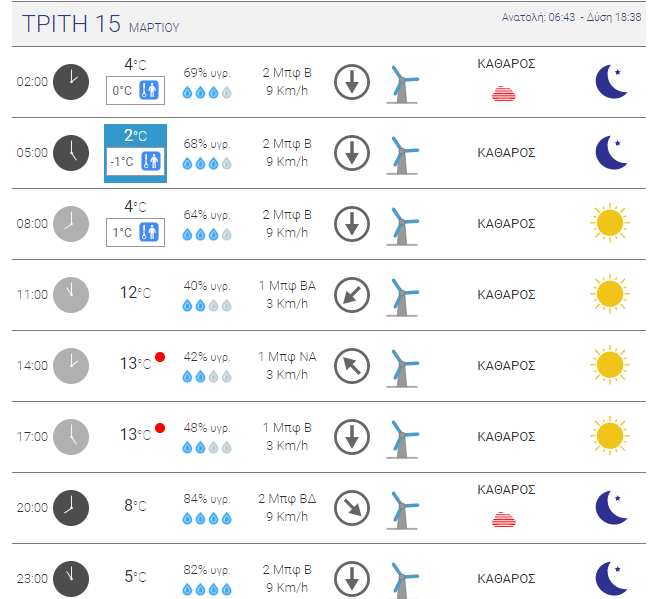Click the sun icon at 08:00
661x599 pixels.
pos(609,223)
